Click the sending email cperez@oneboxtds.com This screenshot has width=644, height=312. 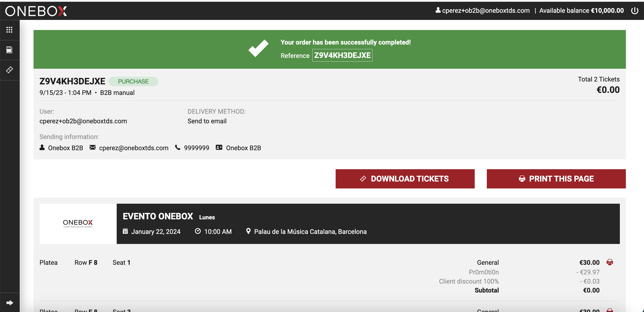click(x=134, y=148)
